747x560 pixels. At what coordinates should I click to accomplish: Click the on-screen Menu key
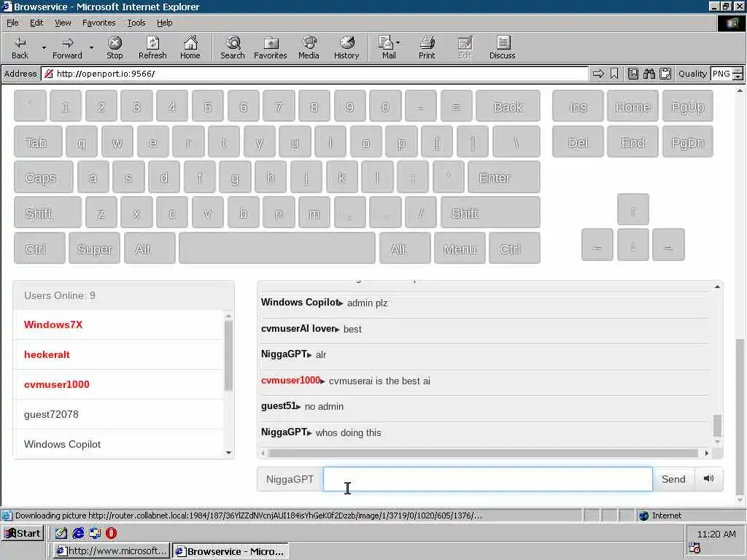coord(460,248)
